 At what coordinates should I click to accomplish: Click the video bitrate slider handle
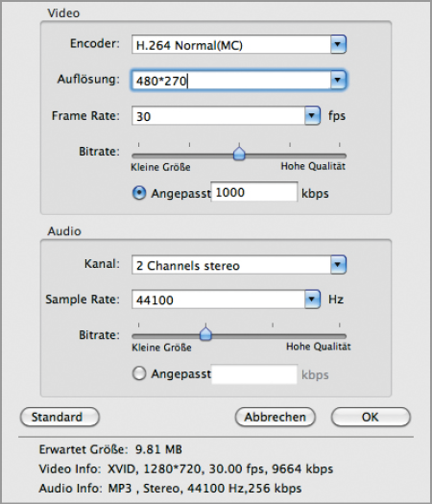(x=239, y=154)
